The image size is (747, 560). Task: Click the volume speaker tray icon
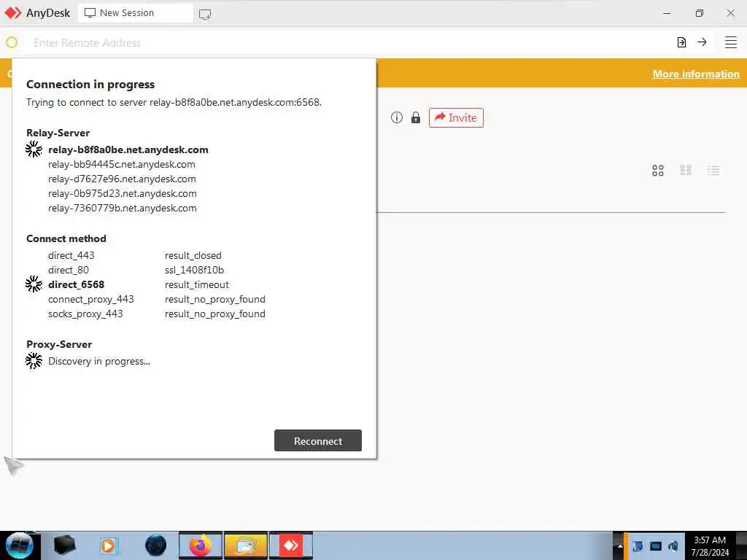click(x=673, y=545)
